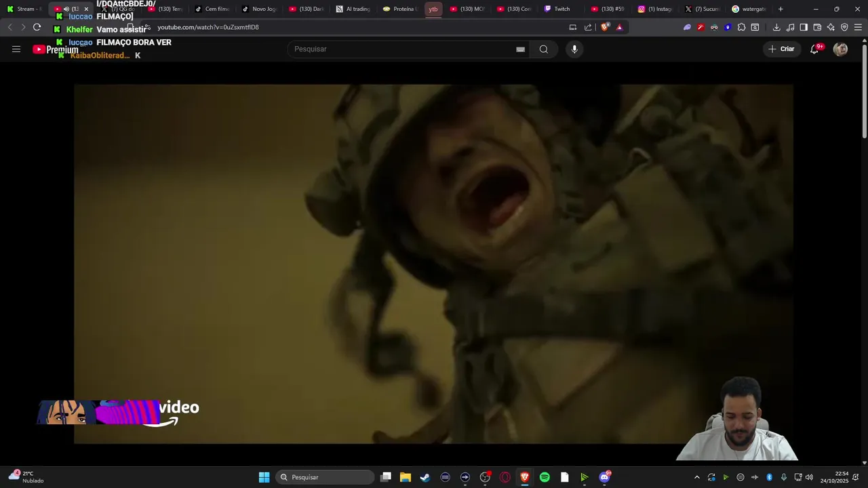Open the Windows Start button
This screenshot has height=488, width=868.
264,477
